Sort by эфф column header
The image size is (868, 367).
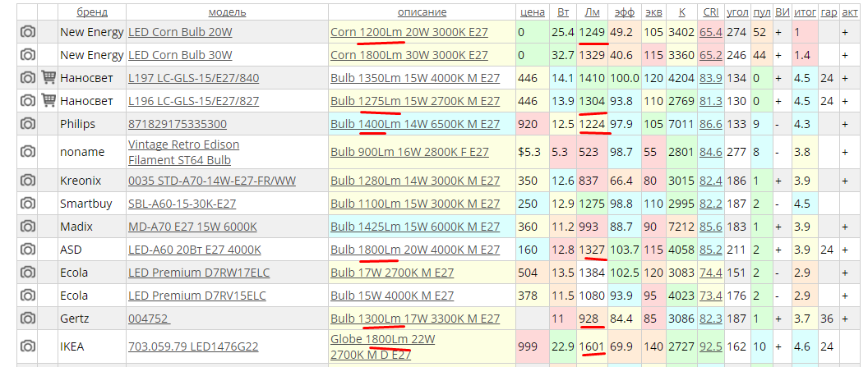pyautogui.click(x=625, y=12)
